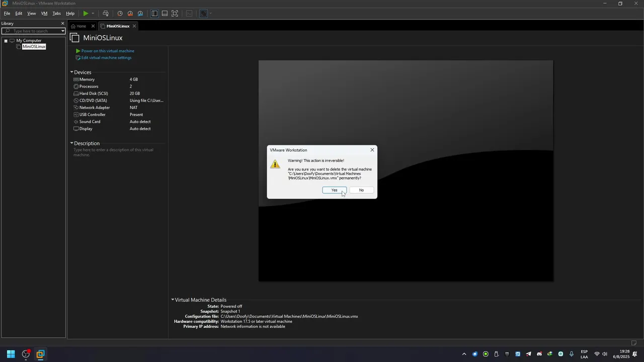Click the 4 GB memory value
This screenshot has height=362, width=644.
point(134,79)
